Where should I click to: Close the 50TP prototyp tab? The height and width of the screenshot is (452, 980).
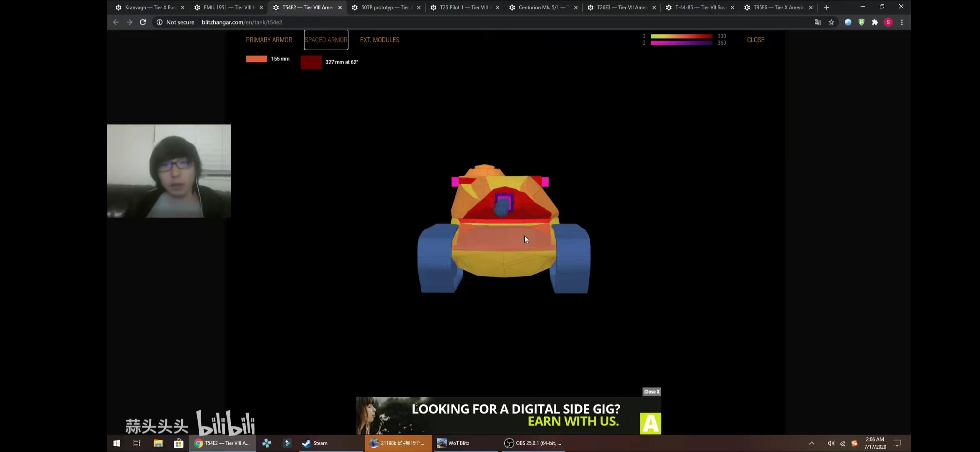pos(419,8)
